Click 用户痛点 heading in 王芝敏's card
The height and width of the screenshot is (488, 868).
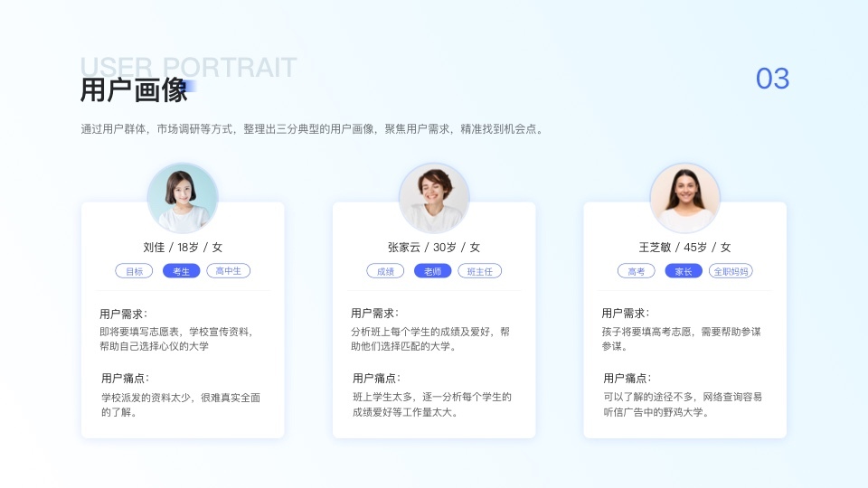pyautogui.click(x=627, y=379)
